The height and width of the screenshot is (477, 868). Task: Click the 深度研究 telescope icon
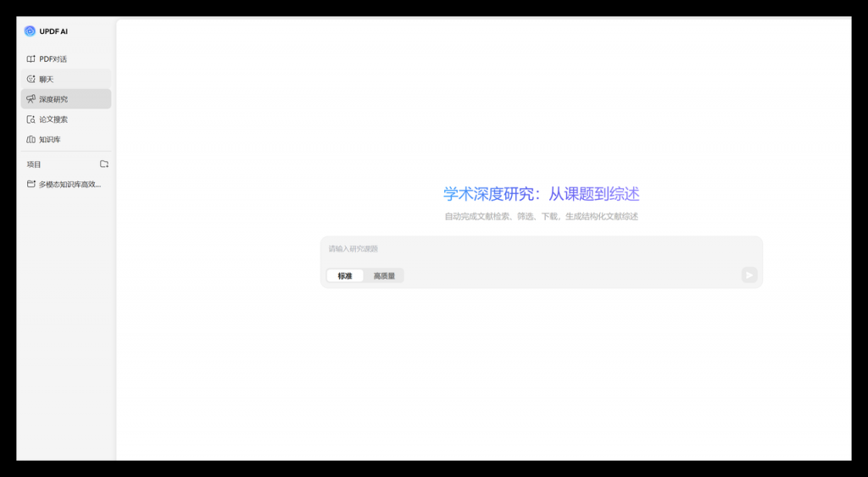point(31,99)
